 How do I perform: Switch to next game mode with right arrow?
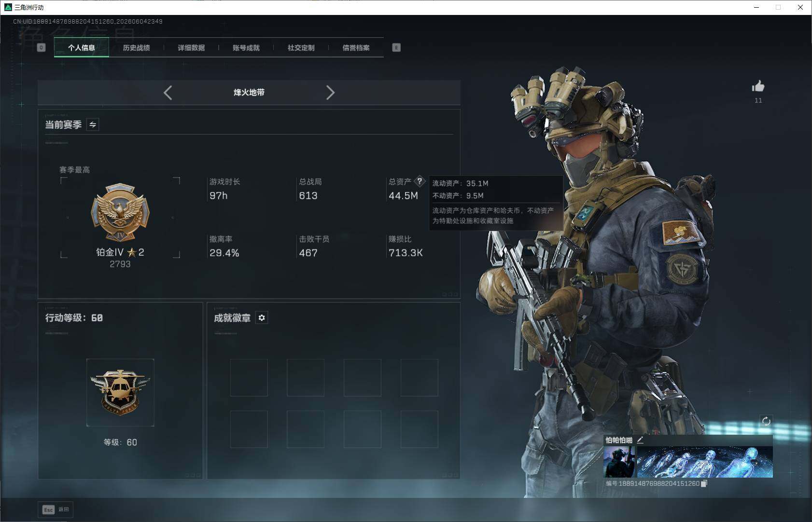tap(330, 93)
